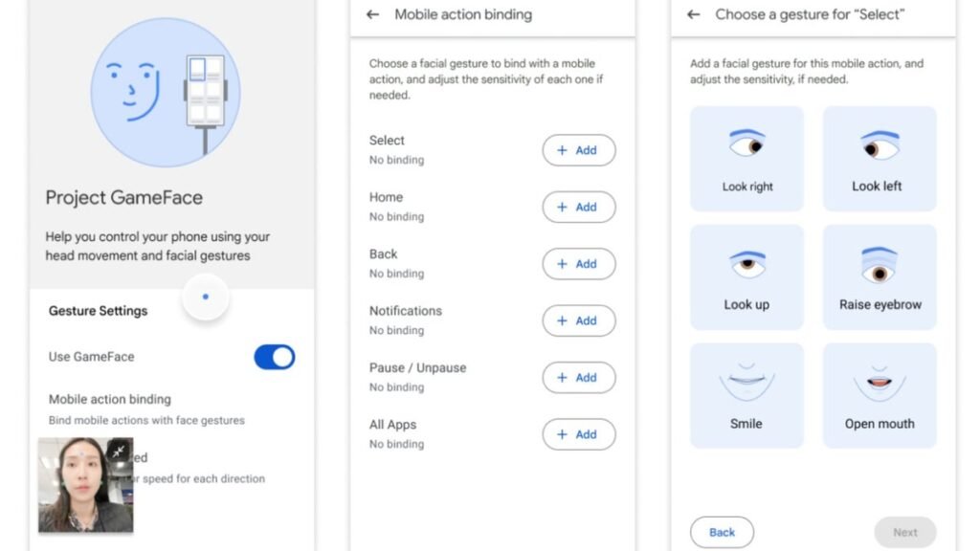Go back from Choose a gesture screen
This screenshot has width=980, height=551.
[x=694, y=14]
